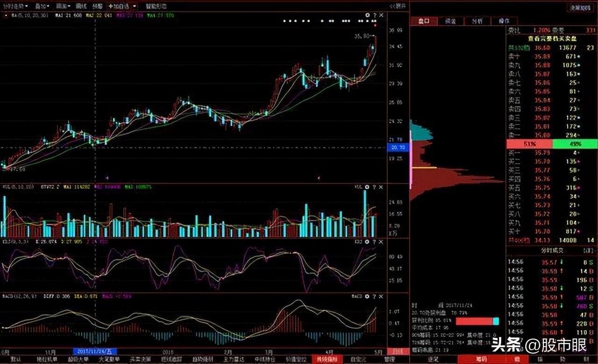This screenshot has height=364, width=598.
Task: Select the VOL(5,10,20) indicator label
Action: [17, 187]
